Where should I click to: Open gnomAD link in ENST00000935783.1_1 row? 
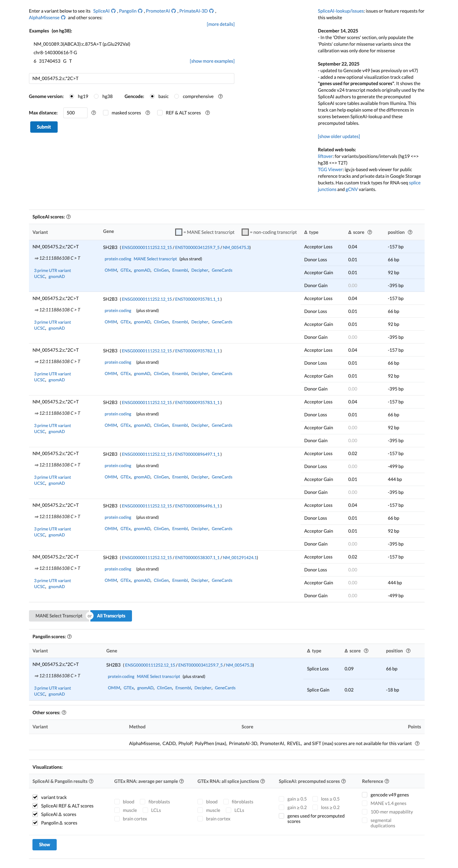(x=142, y=425)
